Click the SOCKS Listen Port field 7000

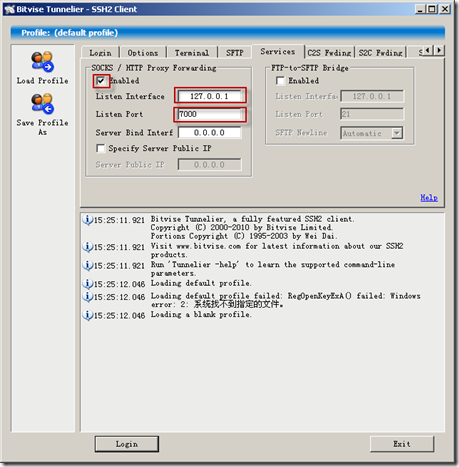pos(209,114)
